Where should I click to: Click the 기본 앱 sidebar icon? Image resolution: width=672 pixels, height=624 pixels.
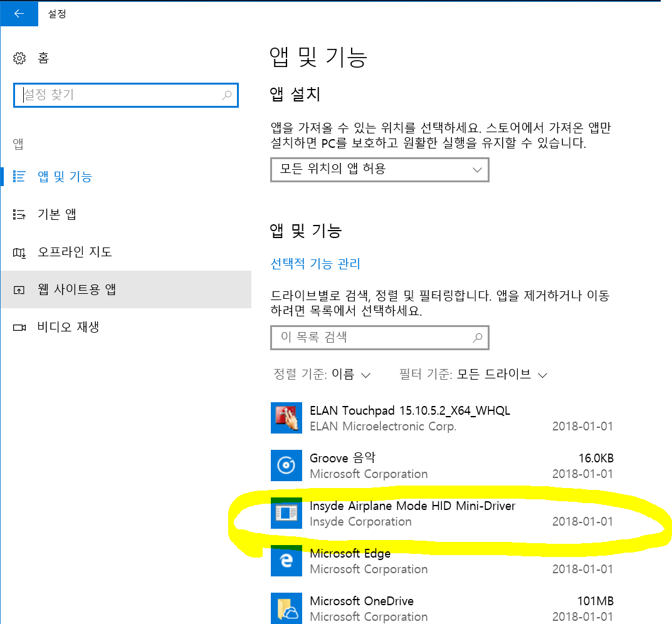(19, 214)
